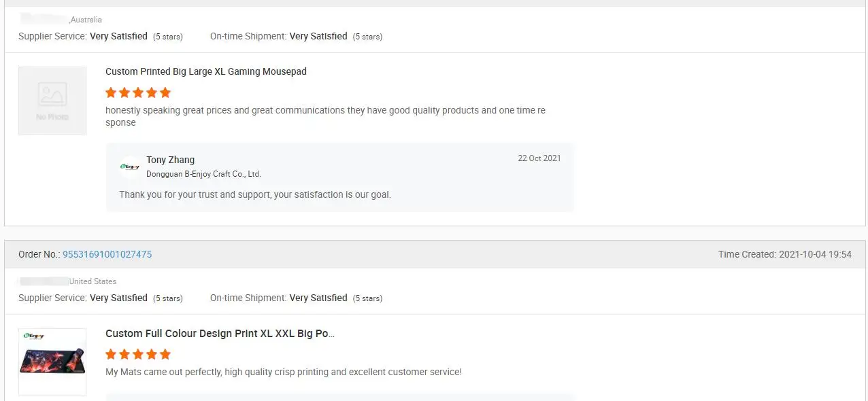This screenshot has width=868, height=401.
Task: Click the B-Enjoy logo avatar beside Tony Zhang
Action: point(129,167)
